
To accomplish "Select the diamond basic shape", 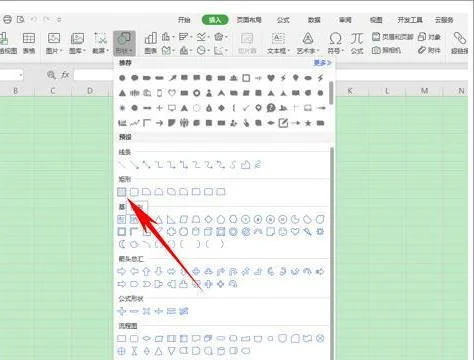I will point(208,219).
